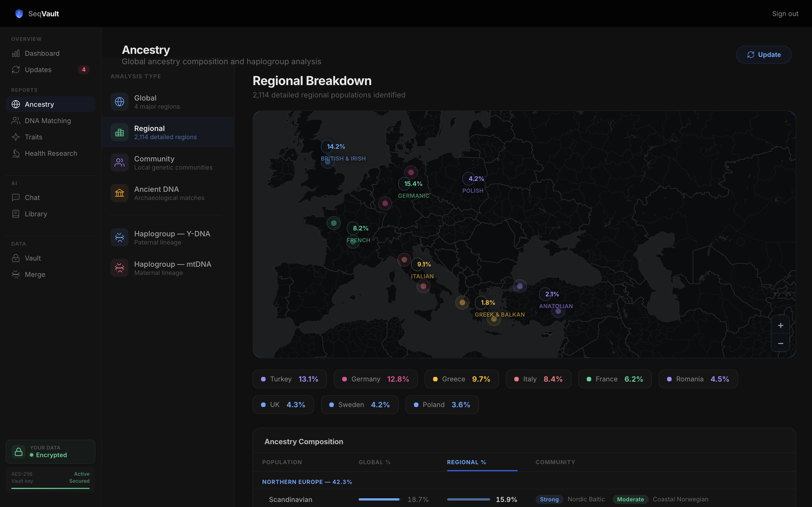
Task: Open Updates with 4 notifications
Action: [38, 70]
